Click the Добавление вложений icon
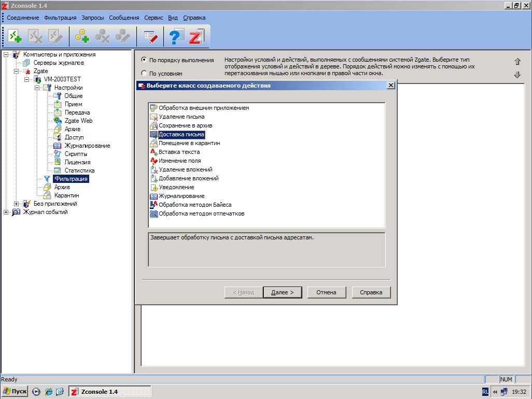 [x=153, y=178]
